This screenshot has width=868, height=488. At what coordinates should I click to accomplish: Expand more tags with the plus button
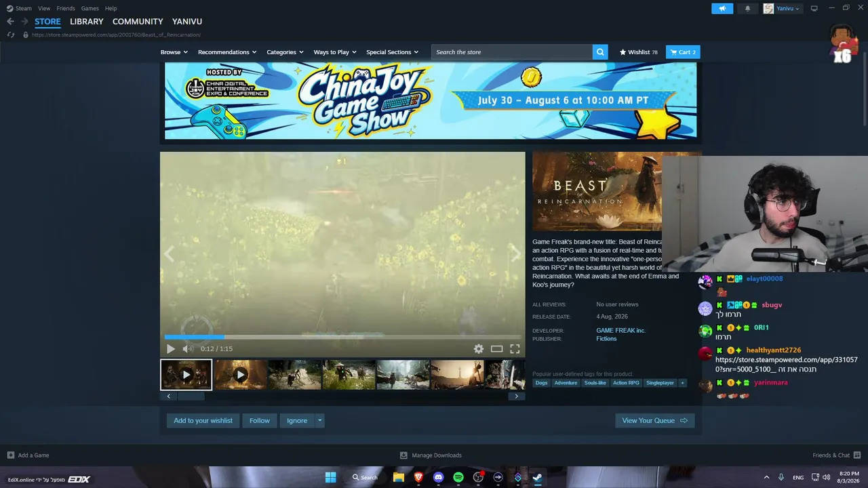pos(682,383)
